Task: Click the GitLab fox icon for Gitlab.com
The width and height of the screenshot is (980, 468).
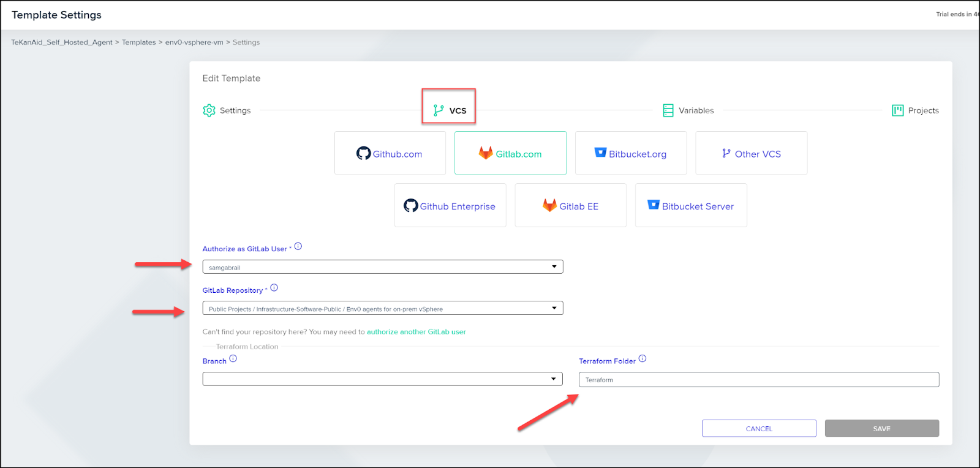Action: tap(486, 153)
